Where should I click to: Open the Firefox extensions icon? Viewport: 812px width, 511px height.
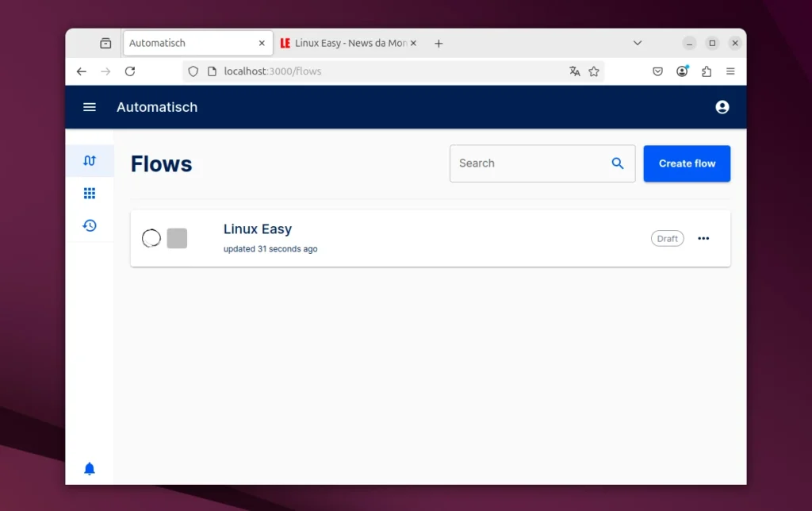click(x=707, y=71)
